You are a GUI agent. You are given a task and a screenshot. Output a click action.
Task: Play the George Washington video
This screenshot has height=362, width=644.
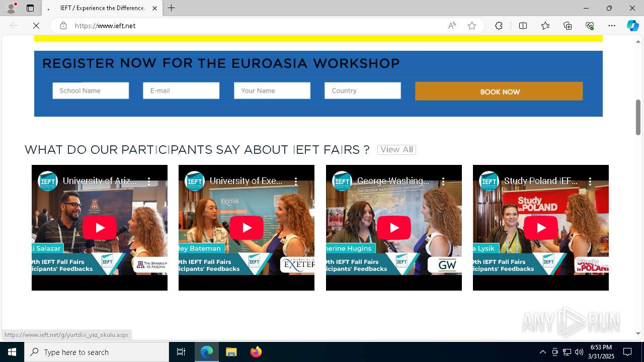click(394, 228)
